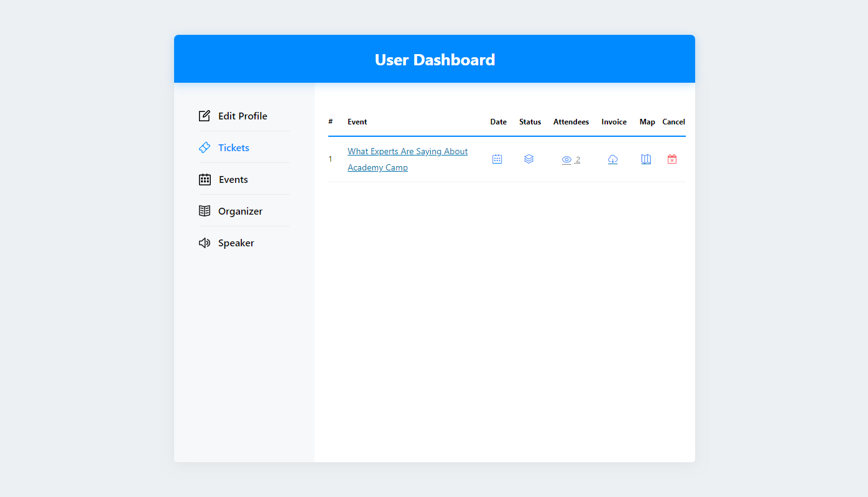This screenshot has width=868, height=497.
Task: Open the event map icon
Action: tap(646, 159)
